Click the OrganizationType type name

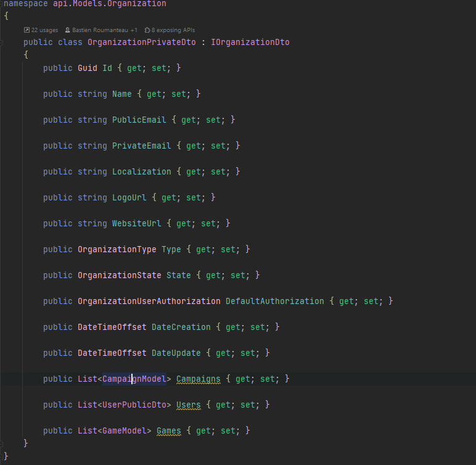(x=117, y=249)
